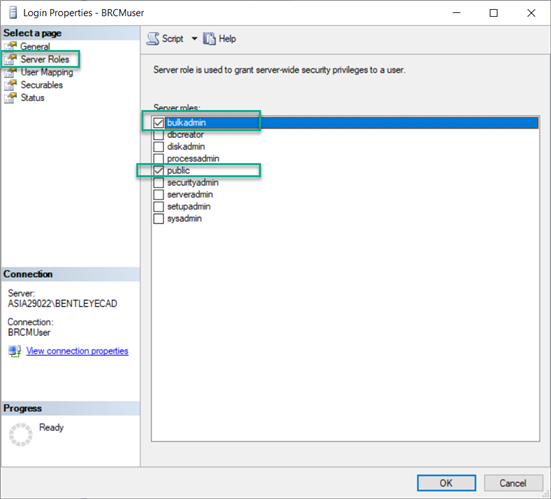551x499 pixels.
Task: Click the connection properties computer icon
Action: click(x=14, y=351)
